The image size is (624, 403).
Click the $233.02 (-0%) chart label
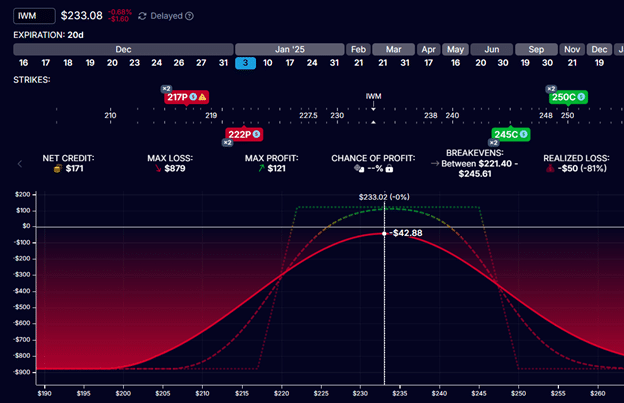point(384,197)
